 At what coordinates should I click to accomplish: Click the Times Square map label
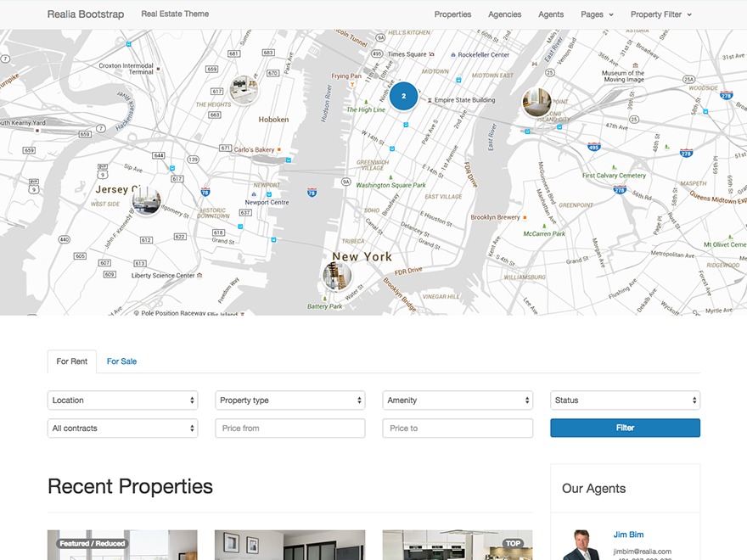tap(407, 54)
